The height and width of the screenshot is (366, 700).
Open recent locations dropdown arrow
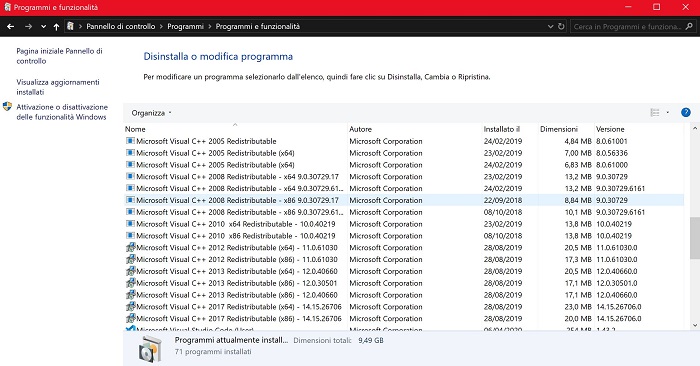(x=43, y=27)
